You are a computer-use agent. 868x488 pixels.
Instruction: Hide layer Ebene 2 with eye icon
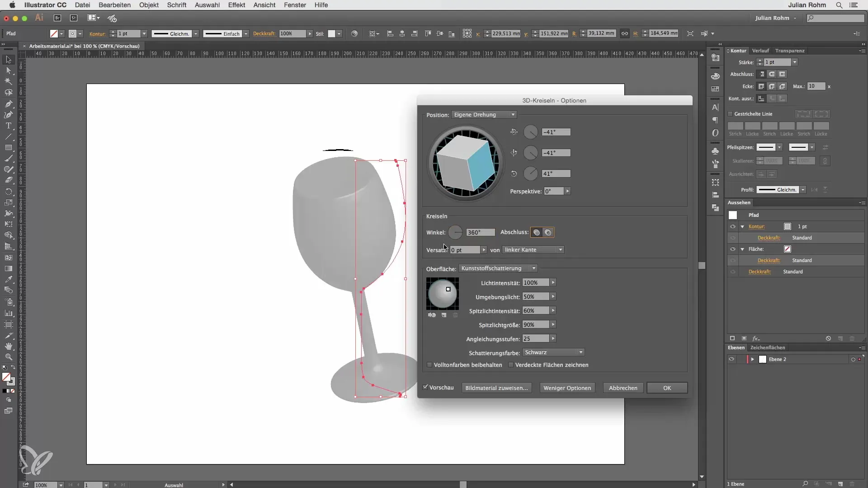pyautogui.click(x=731, y=359)
